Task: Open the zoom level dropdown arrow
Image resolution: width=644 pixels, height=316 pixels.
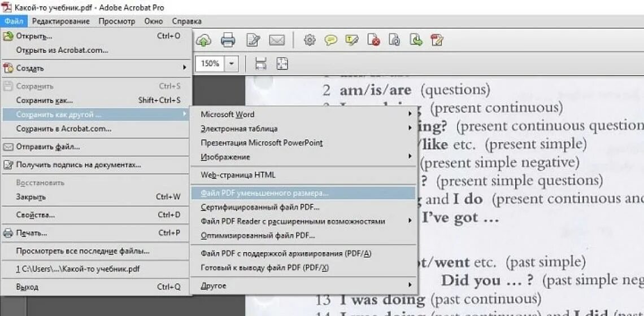Action: click(232, 64)
